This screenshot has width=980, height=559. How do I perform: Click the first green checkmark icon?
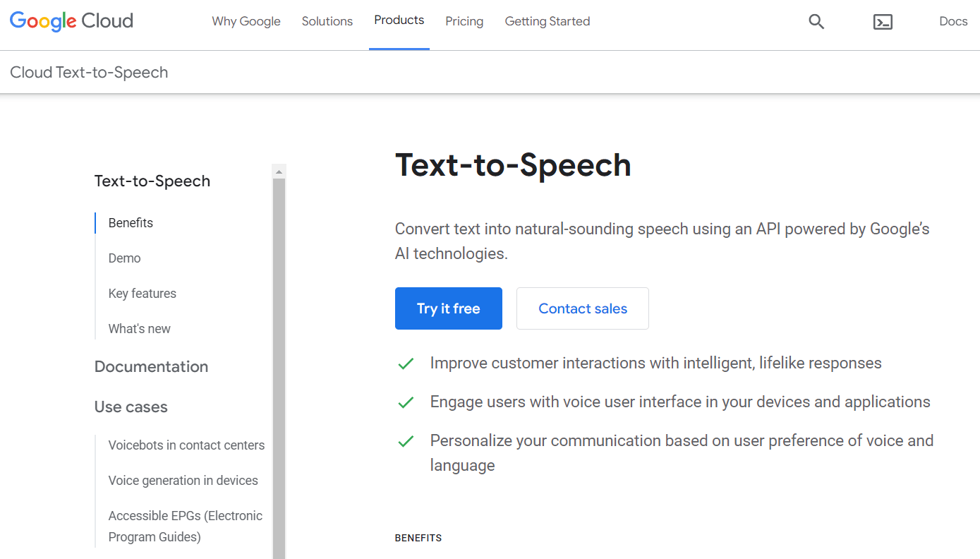(x=406, y=363)
